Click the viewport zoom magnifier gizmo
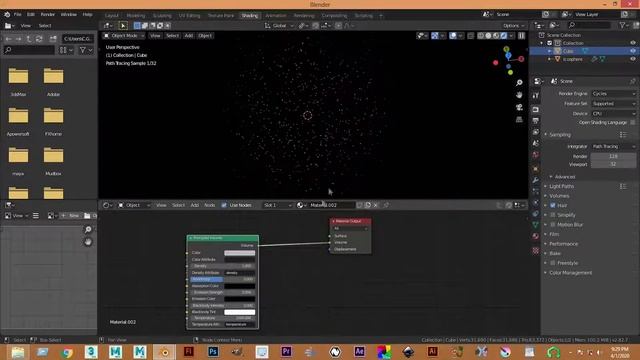The image size is (640, 360). pyautogui.click(x=519, y=83)
